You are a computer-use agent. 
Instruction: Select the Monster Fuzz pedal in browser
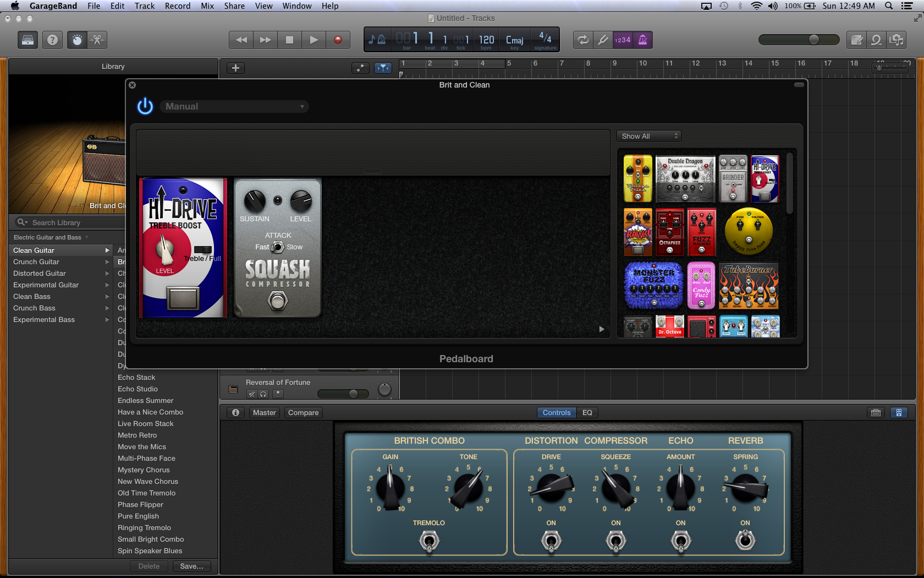point(654,286)
